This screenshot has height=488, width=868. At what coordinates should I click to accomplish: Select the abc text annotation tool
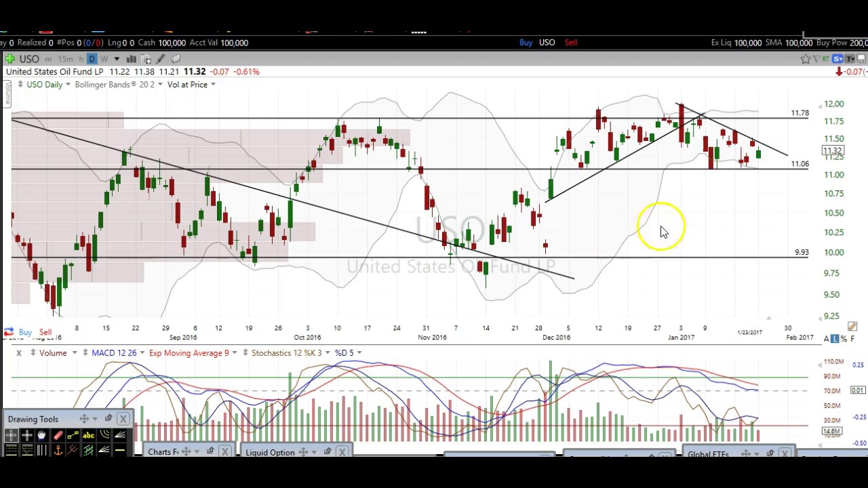point(88,435)
